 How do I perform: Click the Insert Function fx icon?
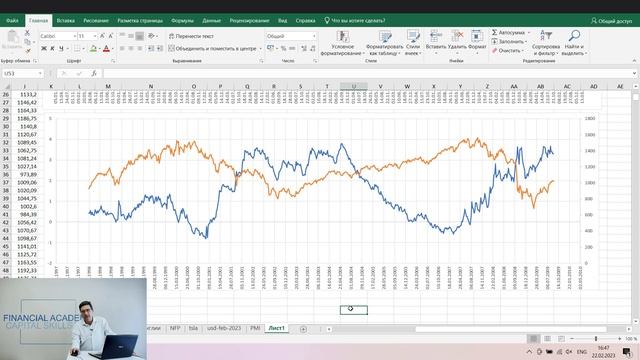(x=93, y=73)
